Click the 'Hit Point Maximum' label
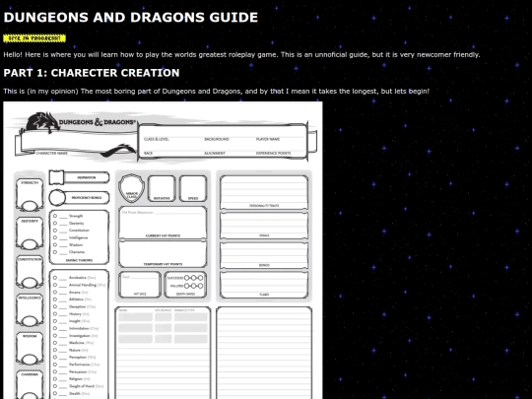The width and height of the screenshot is (532, 399). [137, 213]
